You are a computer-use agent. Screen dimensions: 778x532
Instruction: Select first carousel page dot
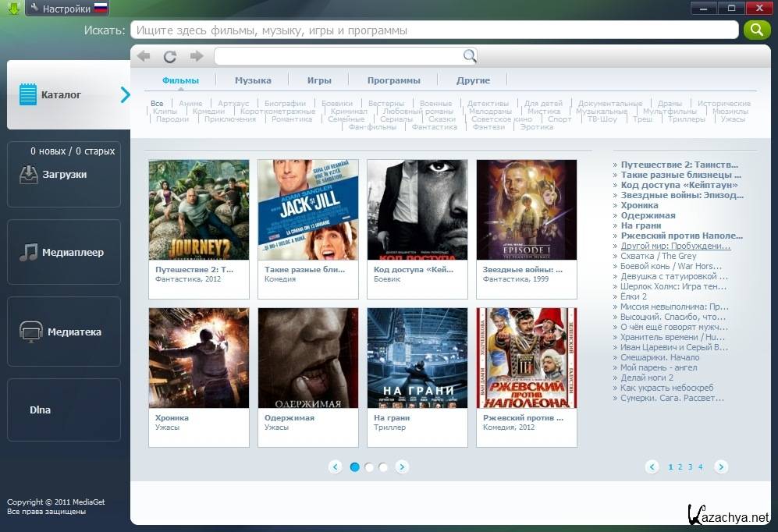(x=355, y=467)
